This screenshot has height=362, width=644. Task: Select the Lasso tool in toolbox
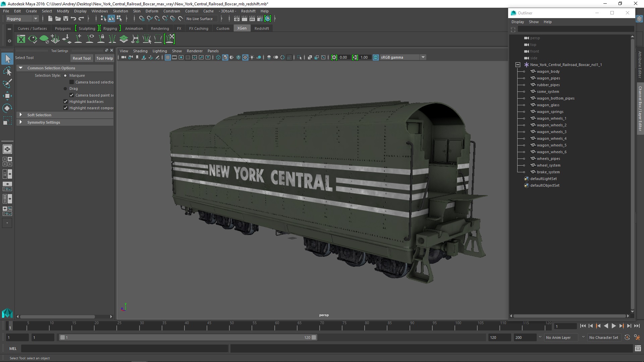coord(7,71)
